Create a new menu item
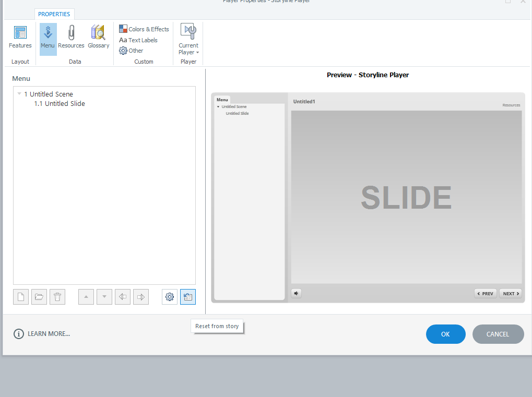The image size is (532, 397). click(x=21, y=296)
